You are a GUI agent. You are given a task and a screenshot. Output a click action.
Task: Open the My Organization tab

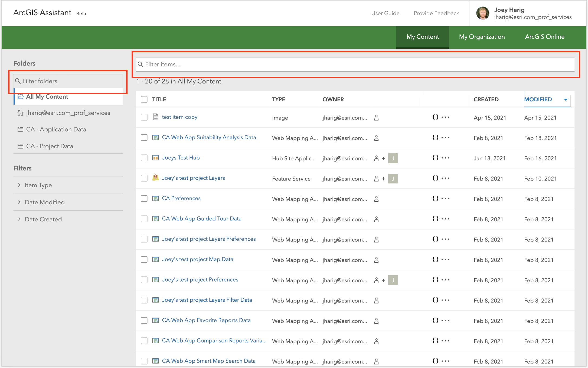click(x=482, y=37)
